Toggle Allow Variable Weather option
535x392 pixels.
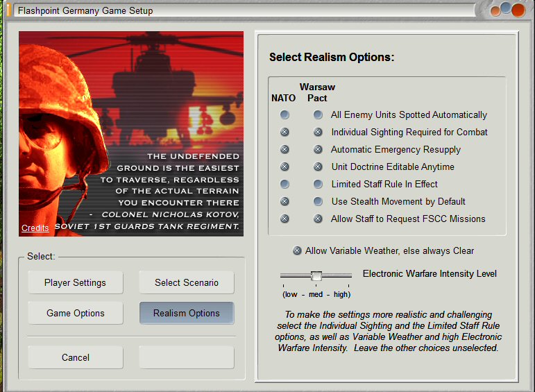[x=297, y=250]
